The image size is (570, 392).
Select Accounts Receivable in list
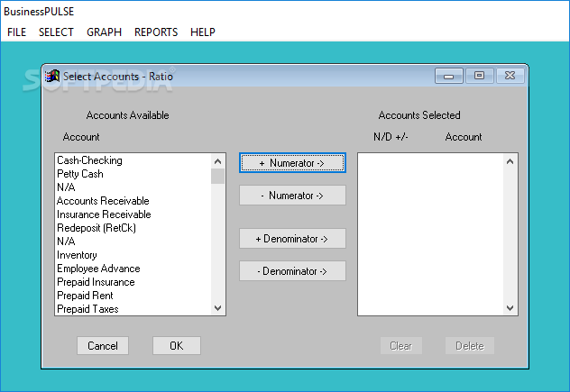(133, 201)
